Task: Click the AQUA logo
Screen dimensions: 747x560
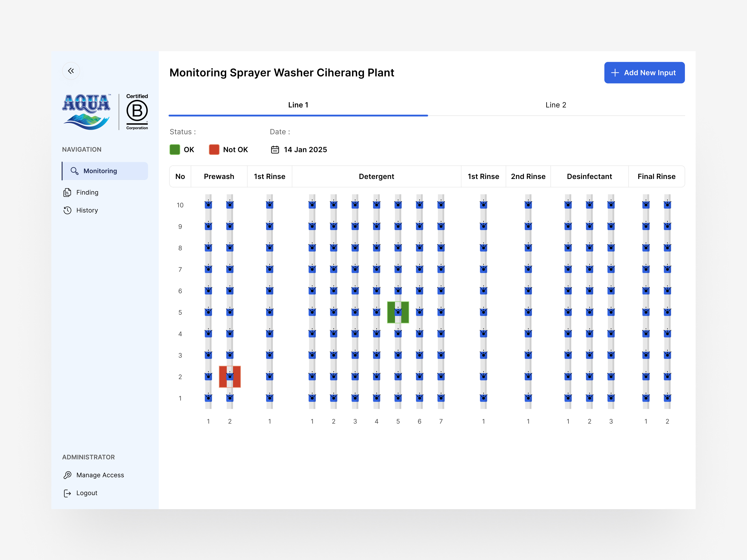Action: click(86, 111)
